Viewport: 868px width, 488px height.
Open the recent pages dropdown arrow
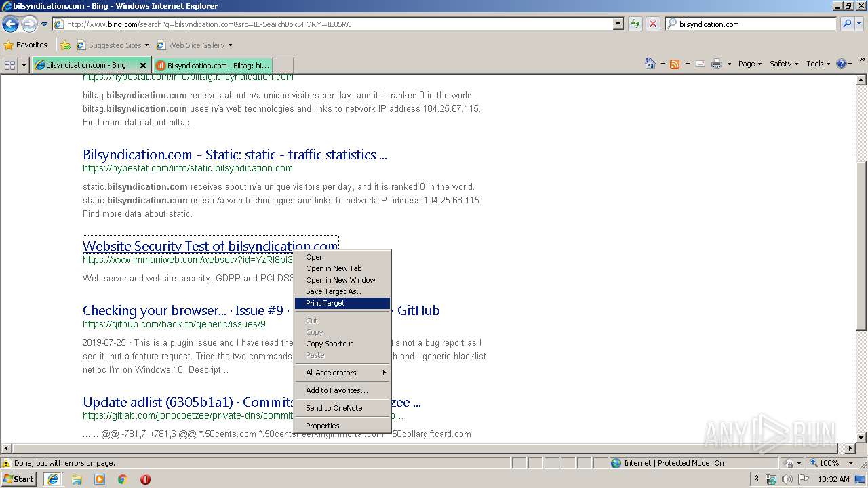tap(44, 24)
